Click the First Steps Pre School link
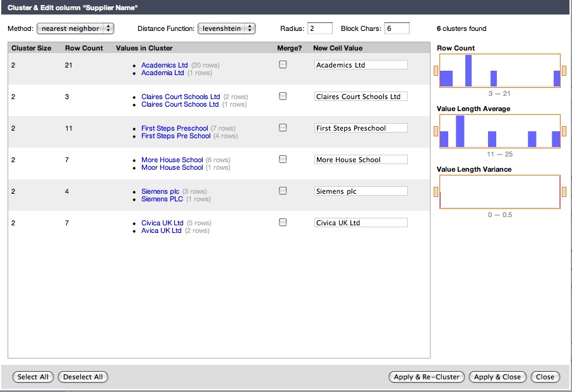Screen dimensions: 572x392 click(176, 136)
